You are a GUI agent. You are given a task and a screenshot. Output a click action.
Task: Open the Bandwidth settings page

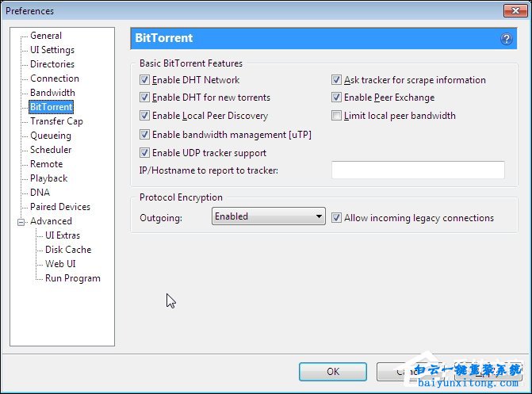click(x=52, y=93)
